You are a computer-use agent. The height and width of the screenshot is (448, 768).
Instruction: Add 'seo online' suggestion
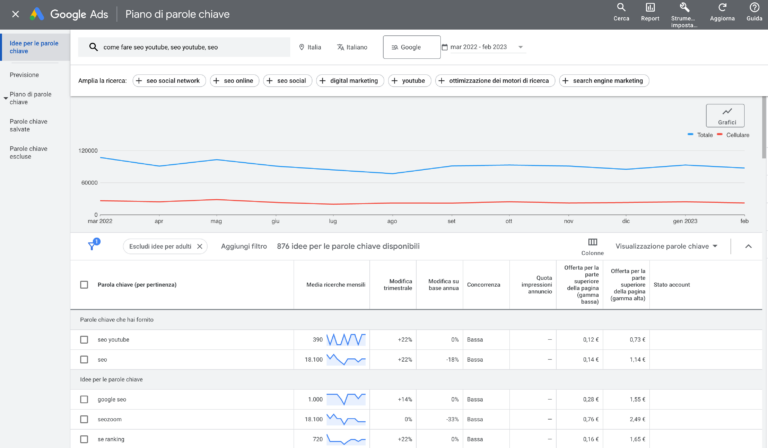click(233, 80)
